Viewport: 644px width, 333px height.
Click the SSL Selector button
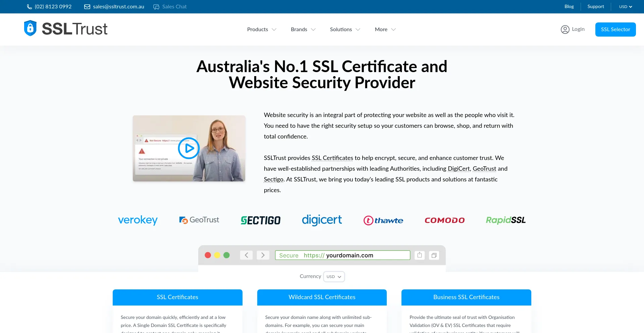[615, 30]
